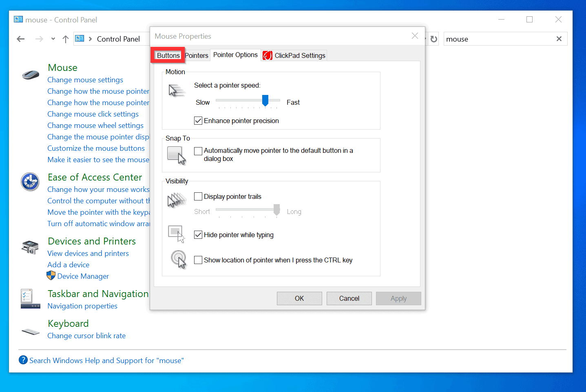The width and height of the screenshot is (586, 392).
Task: Click the refresh arrow in search bar
Action: (x=433, y=39)
